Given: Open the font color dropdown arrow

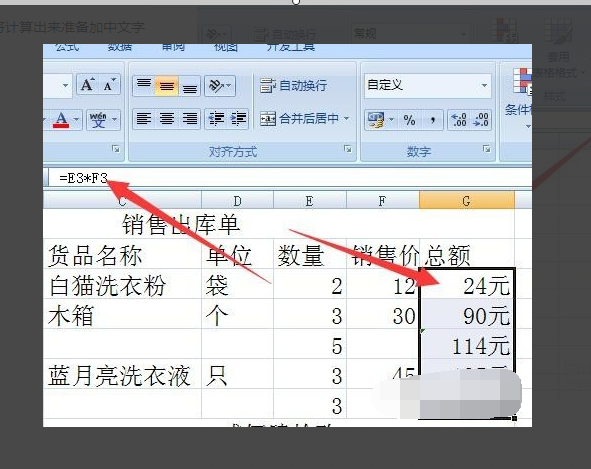Looking at the screenshot, I should tap(77, 120).
